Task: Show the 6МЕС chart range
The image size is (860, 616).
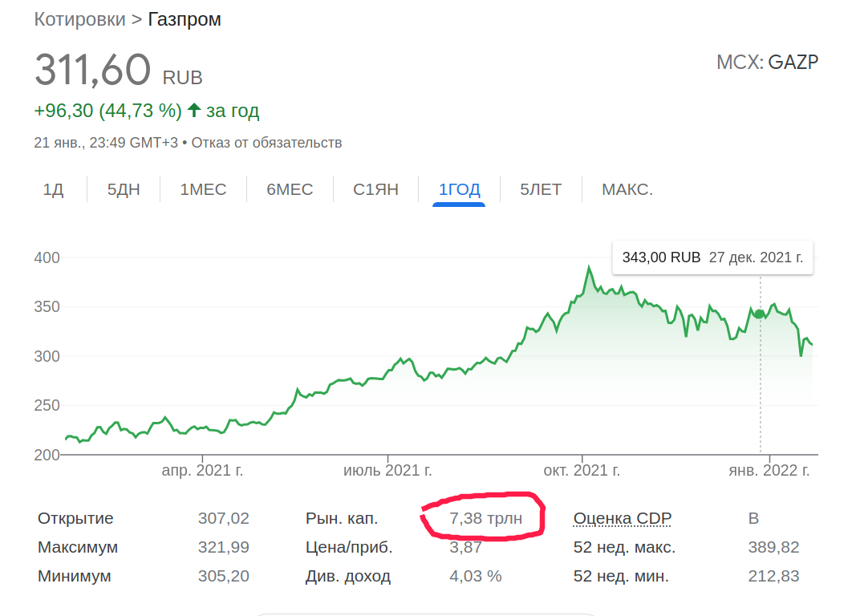Action: (x=290, y=189)
